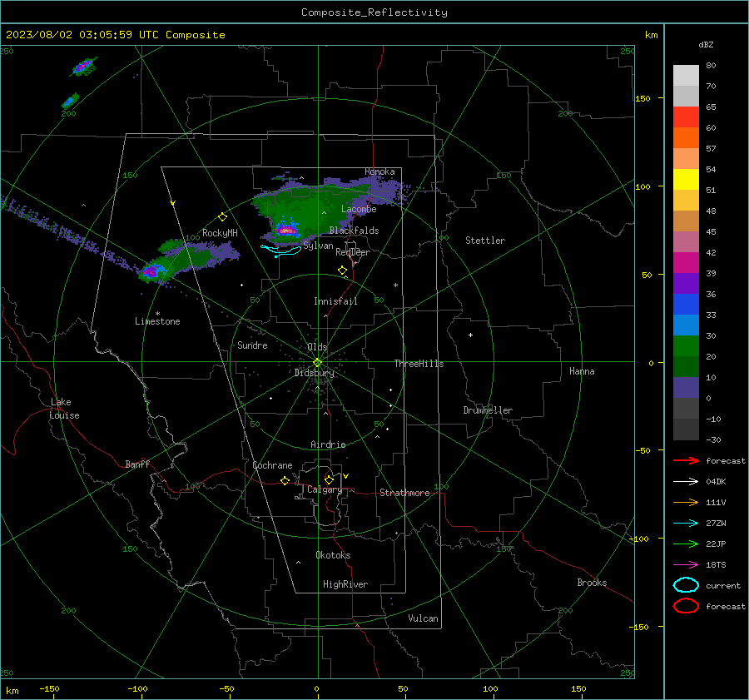
Task: Click the Brooks label
Action: (x=592, y=583)
